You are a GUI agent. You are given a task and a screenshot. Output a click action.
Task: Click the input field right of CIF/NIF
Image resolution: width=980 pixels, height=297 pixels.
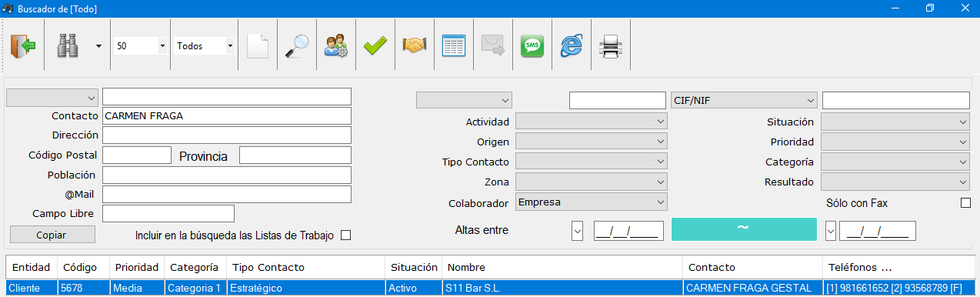click(x=896, y=100)
